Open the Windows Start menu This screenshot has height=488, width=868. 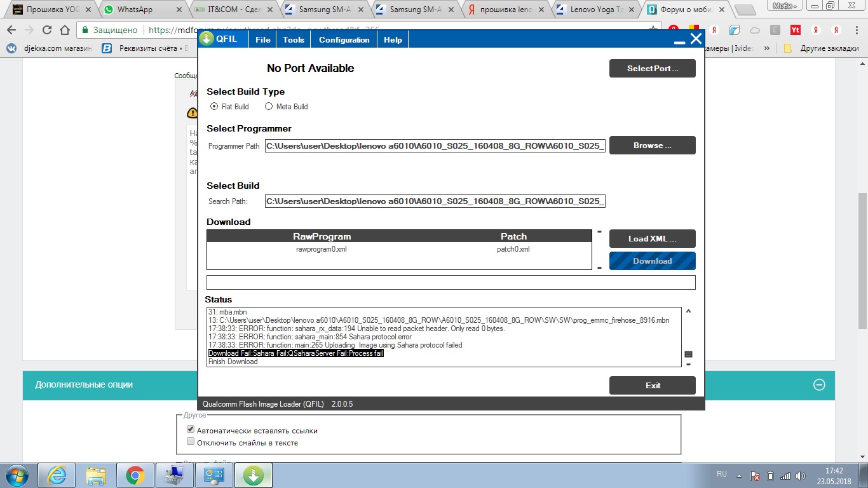click(x=17, y=475)
